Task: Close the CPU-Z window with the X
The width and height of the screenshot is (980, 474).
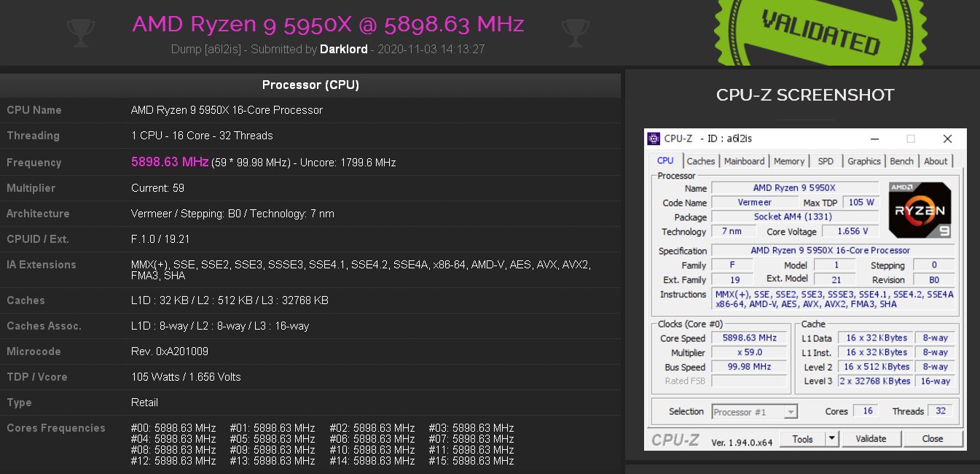Action: (947, 139)
